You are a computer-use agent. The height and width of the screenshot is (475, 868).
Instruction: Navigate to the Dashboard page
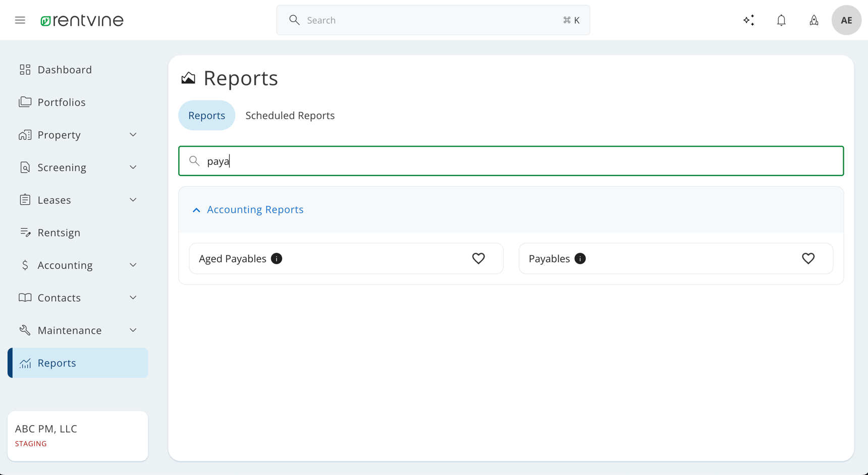[x=65, y=69]
